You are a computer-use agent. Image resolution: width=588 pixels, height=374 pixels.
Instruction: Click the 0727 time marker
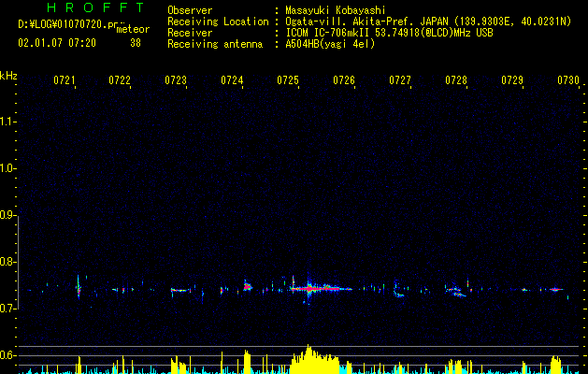click(400, 80)
